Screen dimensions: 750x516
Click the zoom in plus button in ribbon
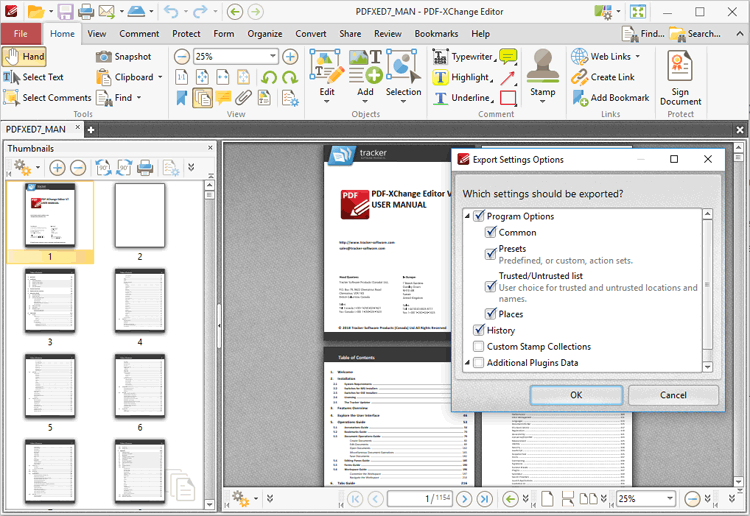290,57
